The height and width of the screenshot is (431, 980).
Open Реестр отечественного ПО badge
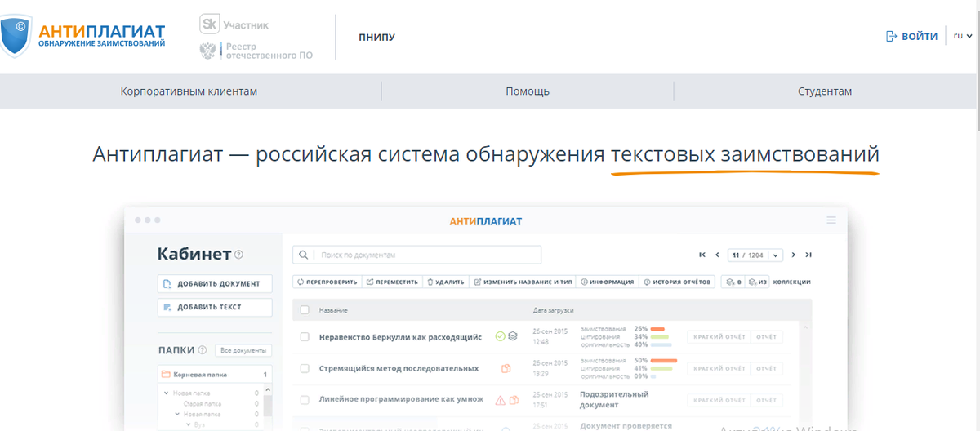pos(256,51)
